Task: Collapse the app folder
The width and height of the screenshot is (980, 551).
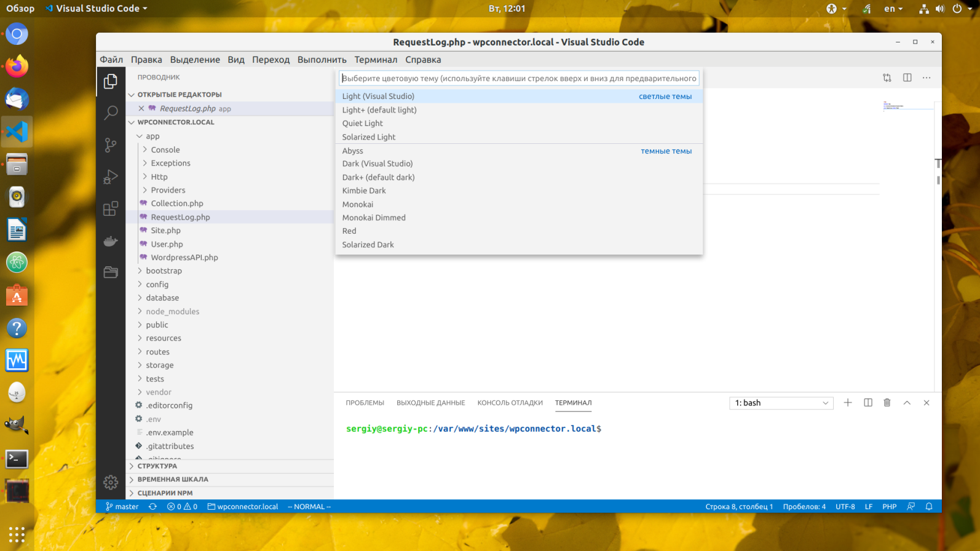Action: pos(152,136)
